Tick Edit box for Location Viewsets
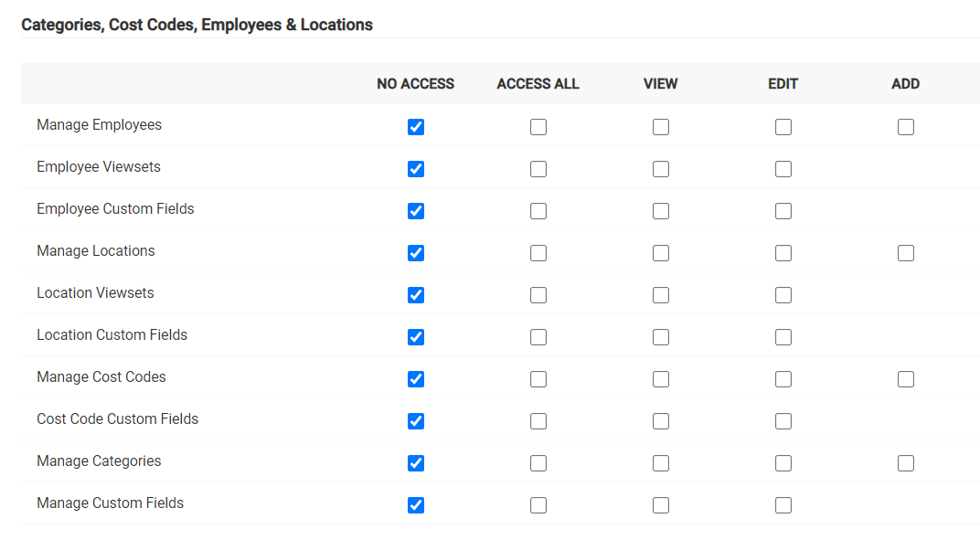This screenshot has width=980, height=540. click(783, 295)
